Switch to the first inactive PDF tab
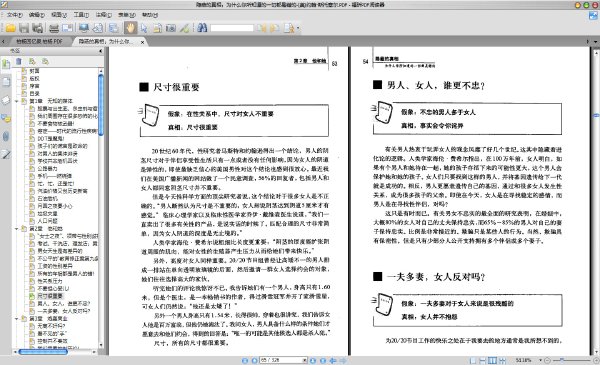 point(39,41)
